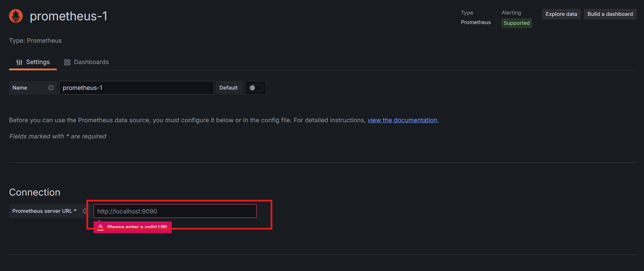Click the info icon next to Name

51,88
